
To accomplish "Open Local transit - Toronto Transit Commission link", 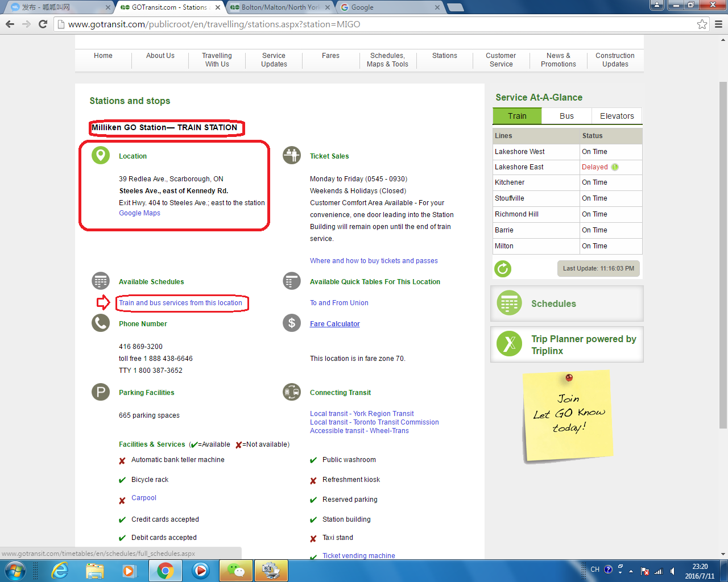I will coord(374,422).
